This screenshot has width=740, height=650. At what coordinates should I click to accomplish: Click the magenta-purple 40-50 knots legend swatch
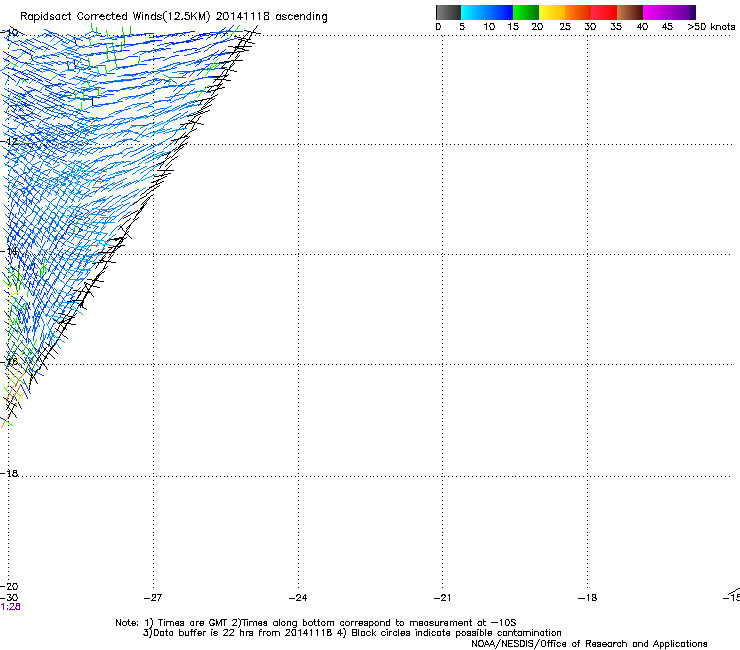tap(669, 12)
